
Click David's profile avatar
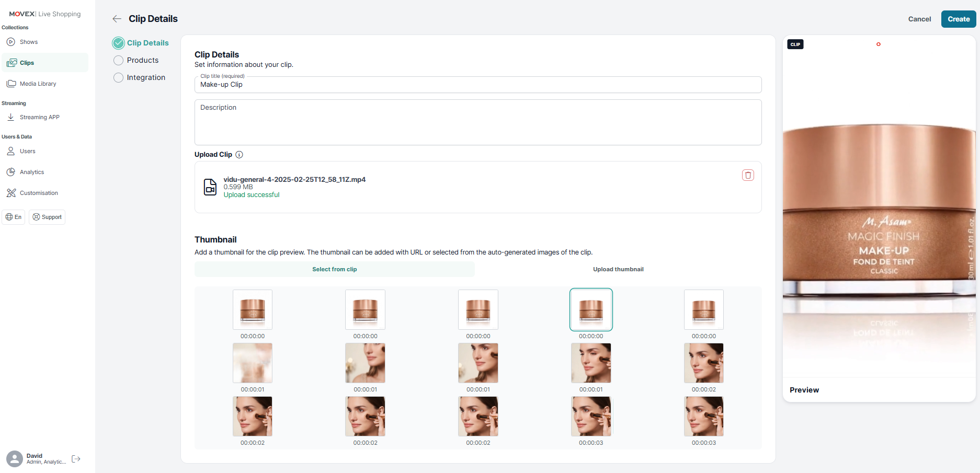[x=15, y=459]
